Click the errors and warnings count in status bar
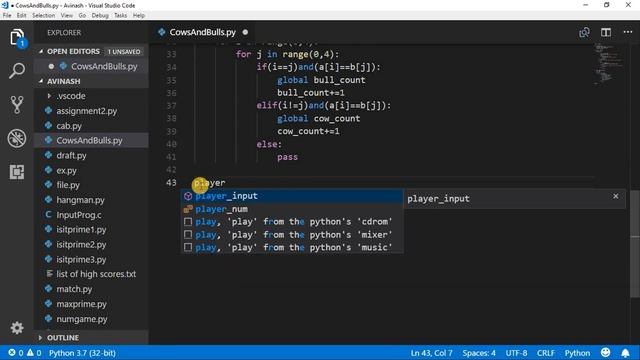640x360 pixels. point(25,353)
